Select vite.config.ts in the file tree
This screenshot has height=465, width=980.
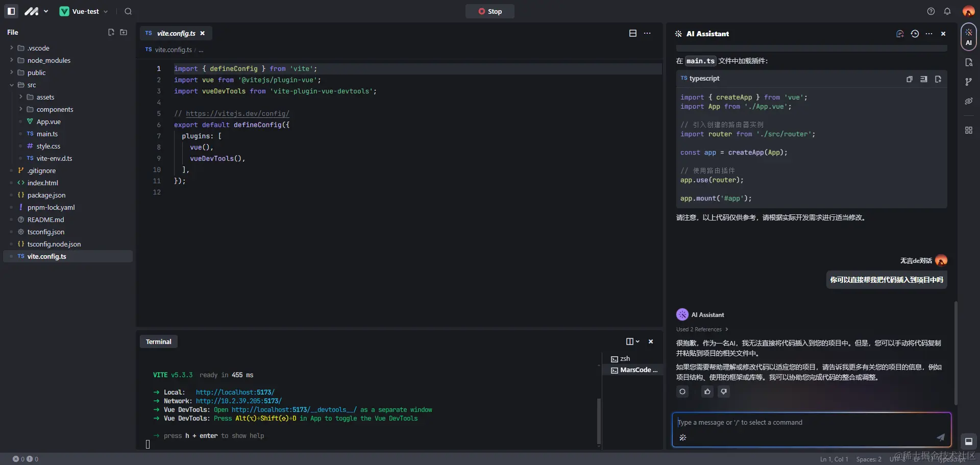click(68, 256)
